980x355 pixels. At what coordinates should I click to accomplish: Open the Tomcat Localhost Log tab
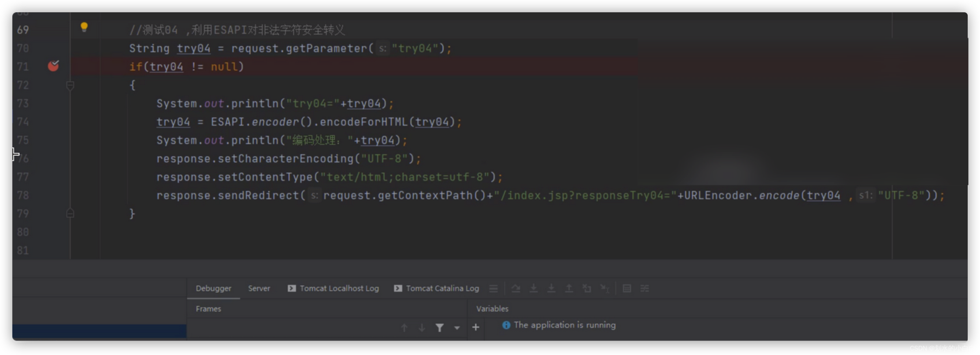[x=334, y=288]
